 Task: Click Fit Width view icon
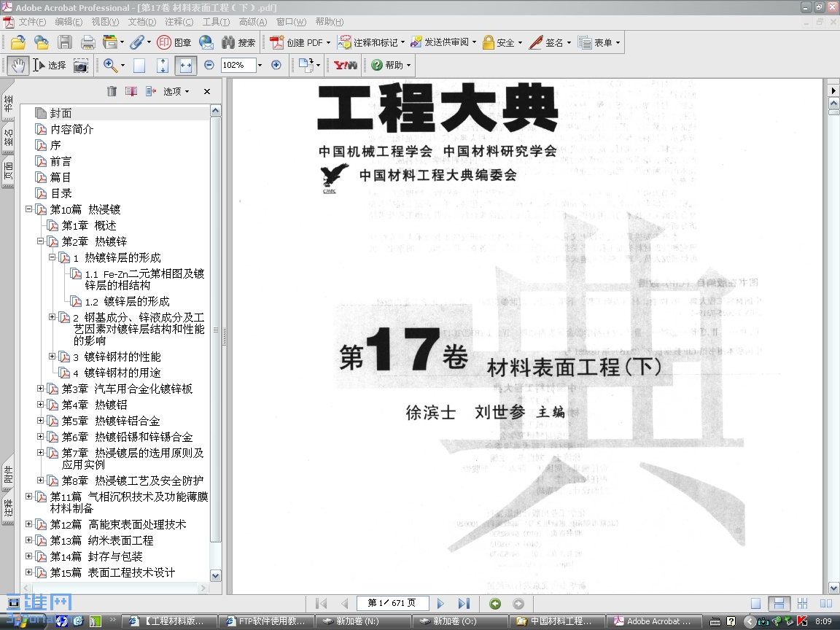coord(185,66)
